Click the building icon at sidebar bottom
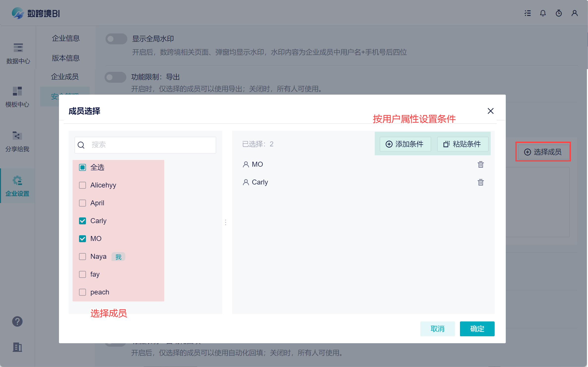 [x=17, y=347]
